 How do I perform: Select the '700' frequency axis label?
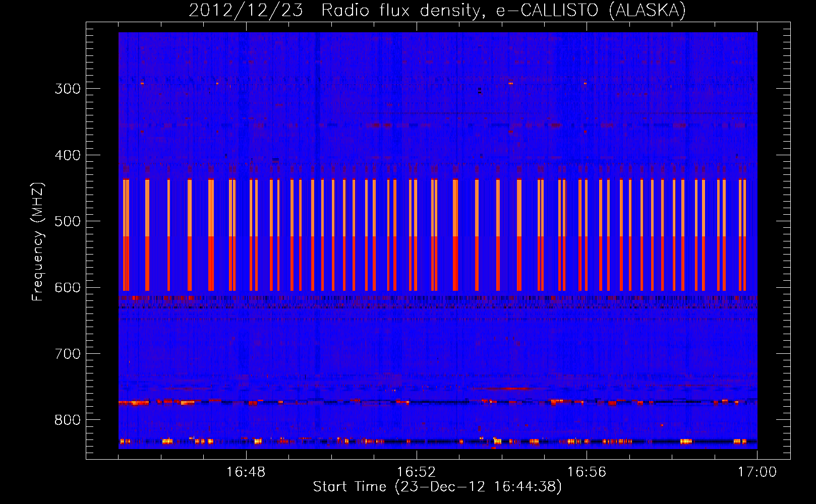68,354
